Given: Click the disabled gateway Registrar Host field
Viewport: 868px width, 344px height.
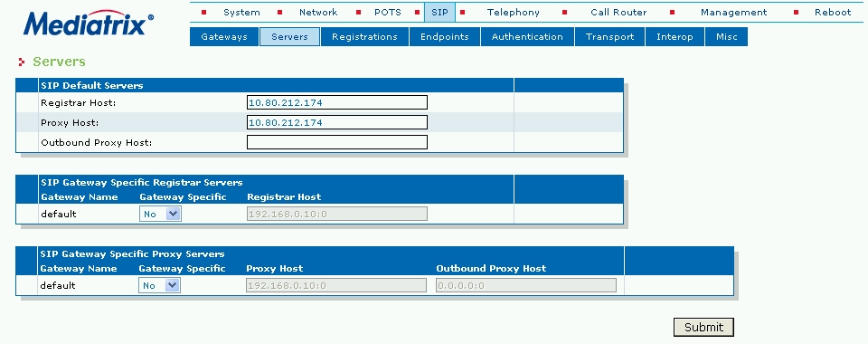Looking at the screenshot, I should [337, 214].
